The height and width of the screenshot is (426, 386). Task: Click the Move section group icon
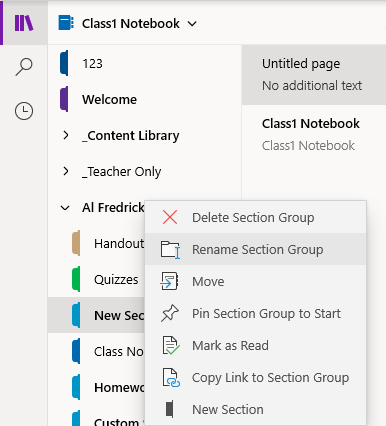pos(169,281)
